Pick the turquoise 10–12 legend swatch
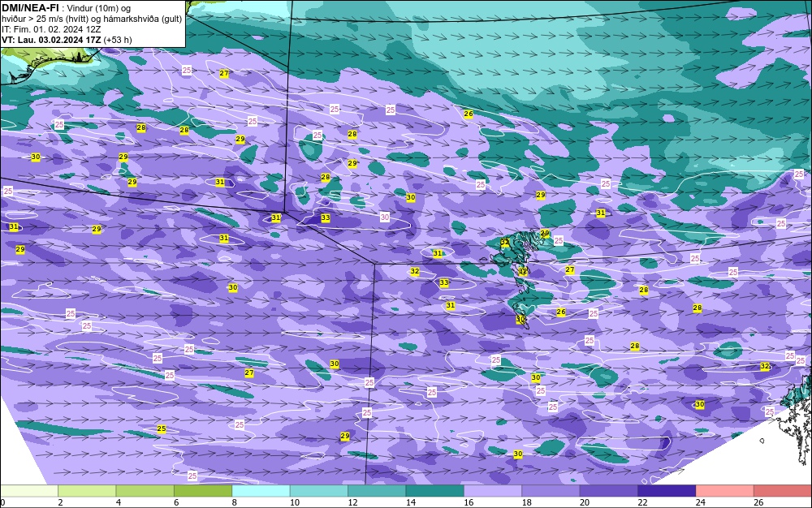 pyautogui.click(x=319, y=491)
